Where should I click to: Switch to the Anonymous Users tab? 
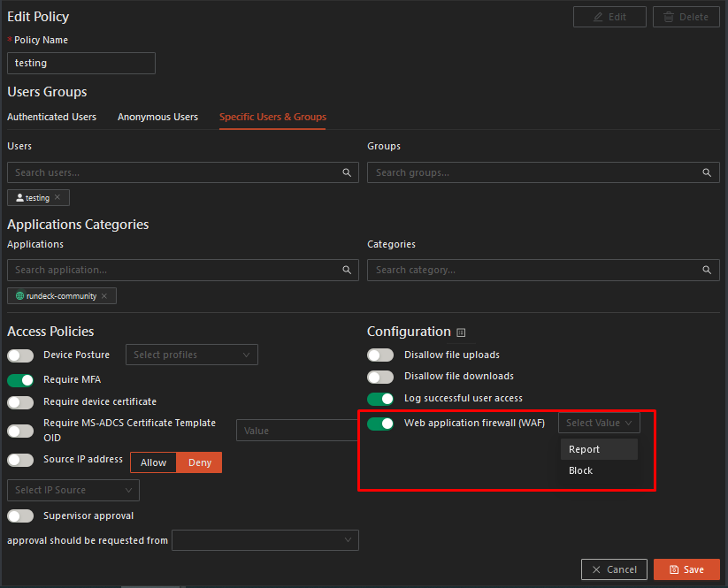pos(157,117)
